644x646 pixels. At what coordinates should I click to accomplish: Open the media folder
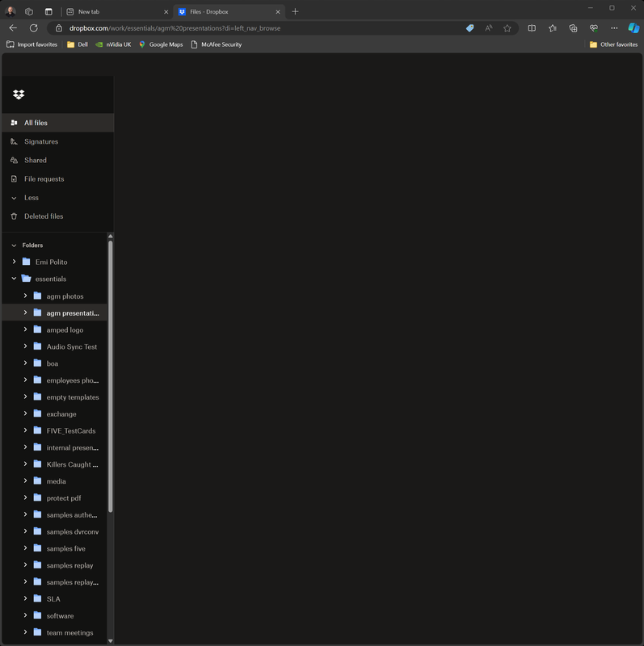pos(56,481)
